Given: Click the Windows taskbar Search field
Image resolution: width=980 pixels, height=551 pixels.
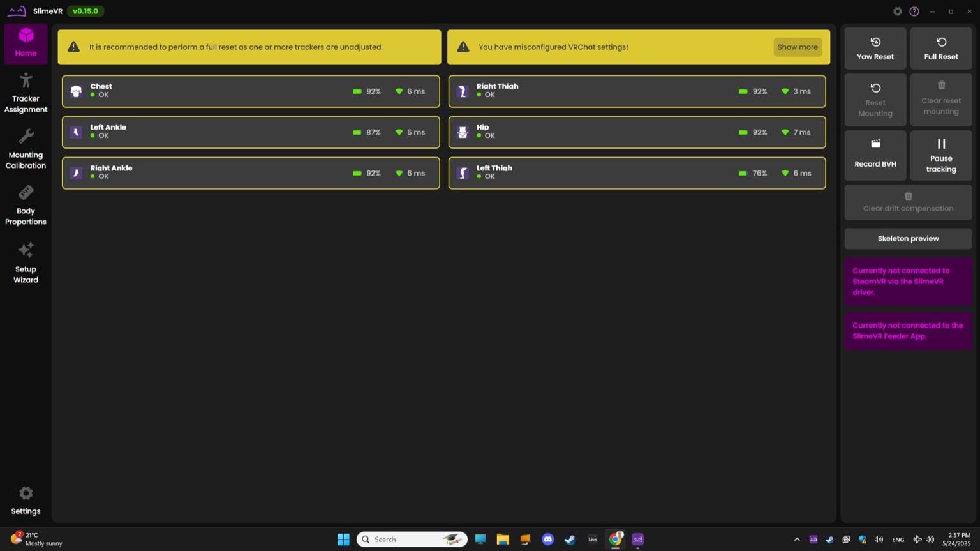Looking at the screenshot, I should pos(412,540).
